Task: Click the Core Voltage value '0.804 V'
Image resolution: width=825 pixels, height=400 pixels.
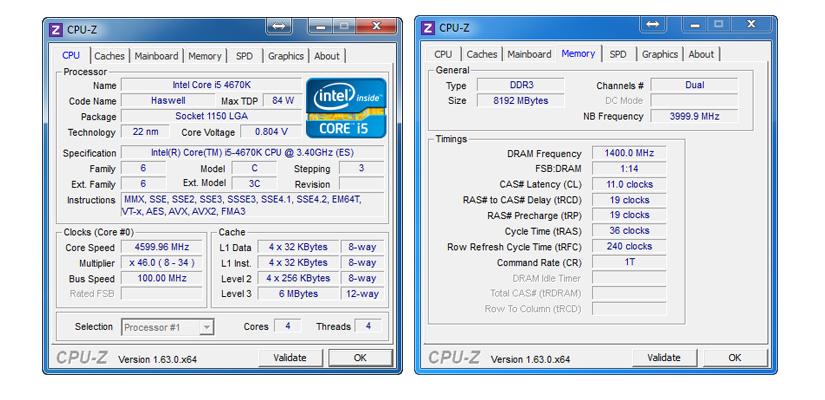Action: pos(271,132)
